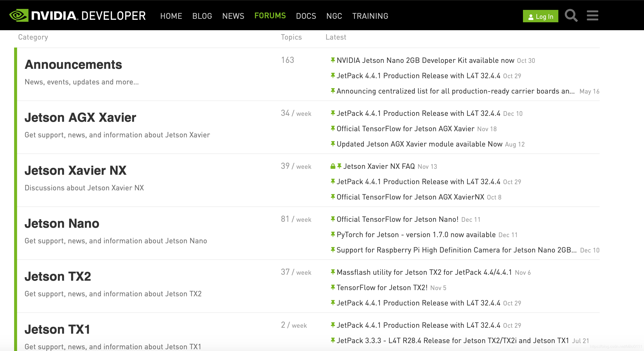Click 'Discussions about Jetson Xavier NX' description

tap(84, 188)
